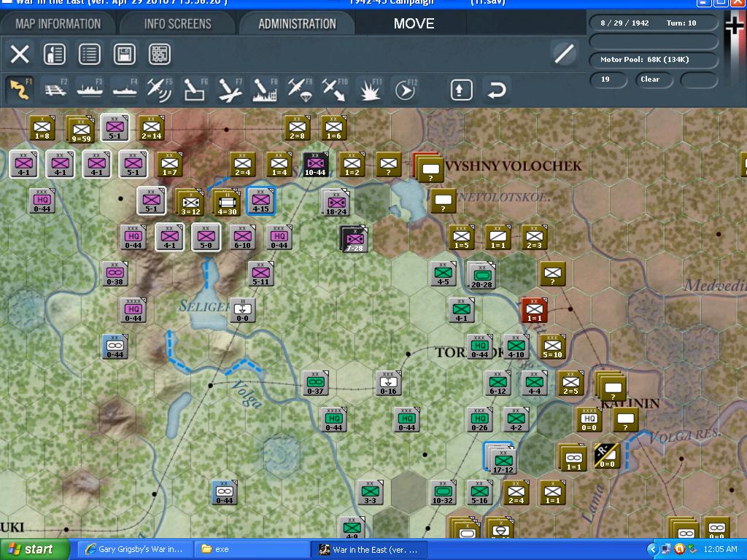747x560 pixels.
Task: Select the 5-11 purple infantry unit
Action: pos(260,273)
